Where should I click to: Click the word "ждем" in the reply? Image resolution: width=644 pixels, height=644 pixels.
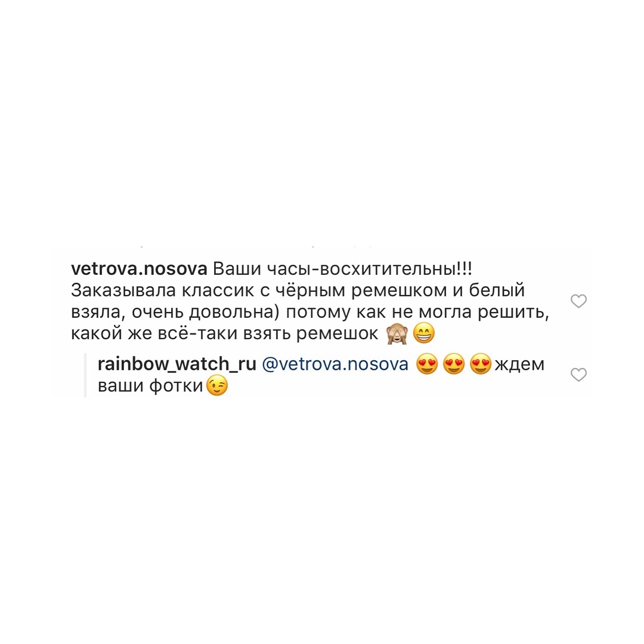519,365
